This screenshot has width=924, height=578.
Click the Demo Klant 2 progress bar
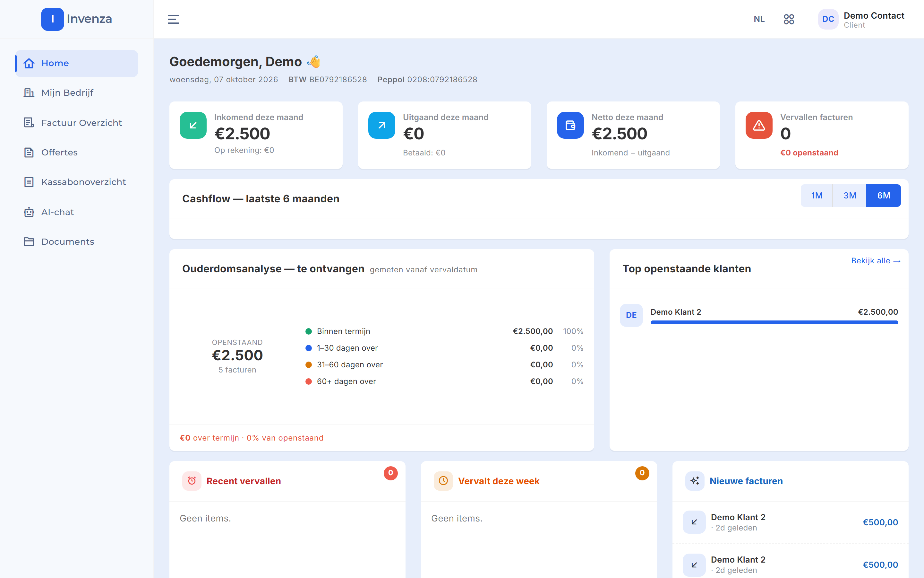tap(774, 323)
